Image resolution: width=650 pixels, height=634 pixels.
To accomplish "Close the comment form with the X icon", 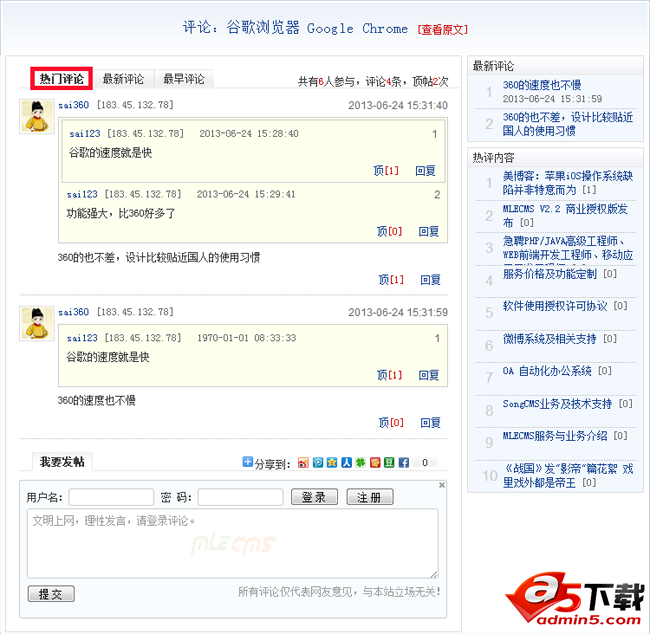I will tap(442, 485).
